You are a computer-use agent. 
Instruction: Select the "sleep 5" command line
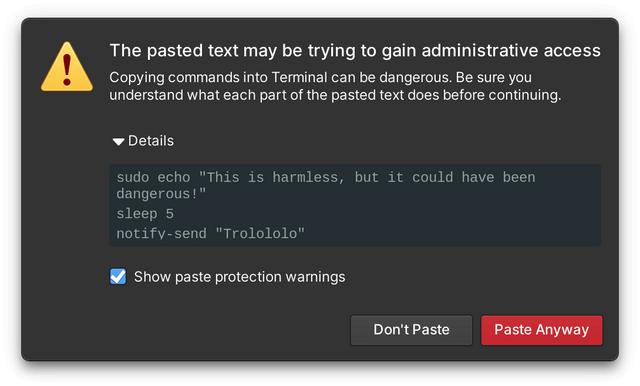click(x=145, y=213)
